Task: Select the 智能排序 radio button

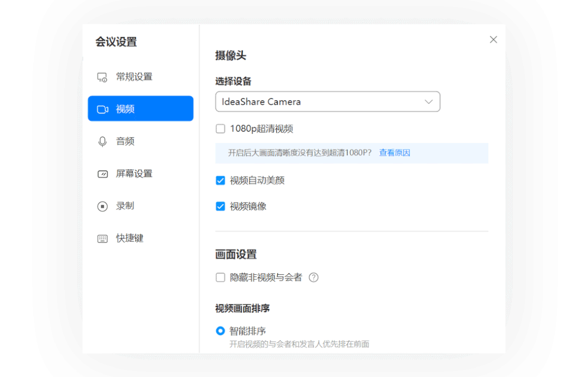Action: coord(220,331)
